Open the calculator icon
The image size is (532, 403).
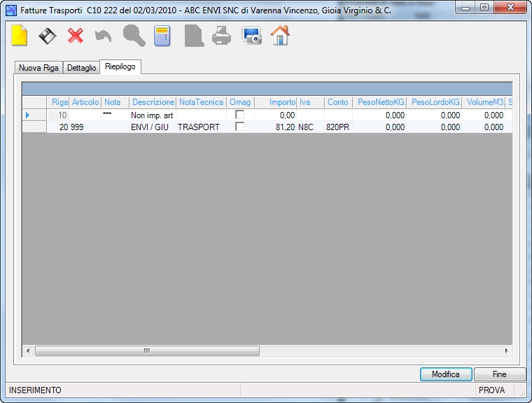pyautogui.click(x=162, y=36)
